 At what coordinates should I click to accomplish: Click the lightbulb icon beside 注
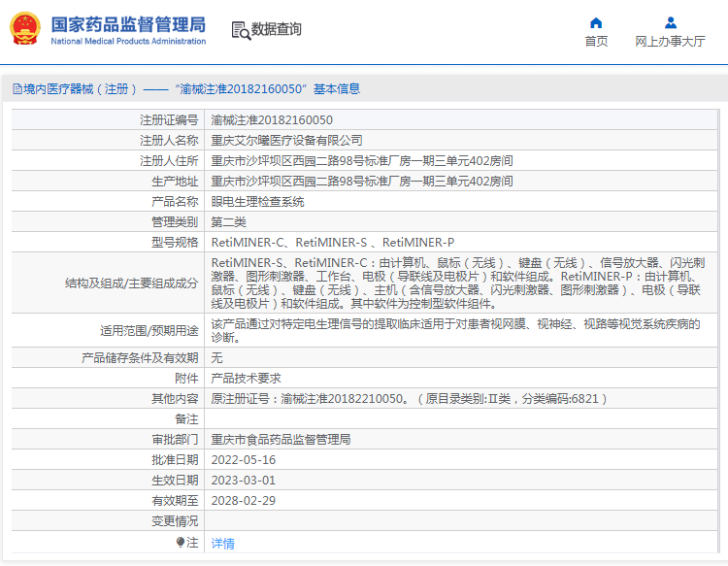tap(181, 543)
